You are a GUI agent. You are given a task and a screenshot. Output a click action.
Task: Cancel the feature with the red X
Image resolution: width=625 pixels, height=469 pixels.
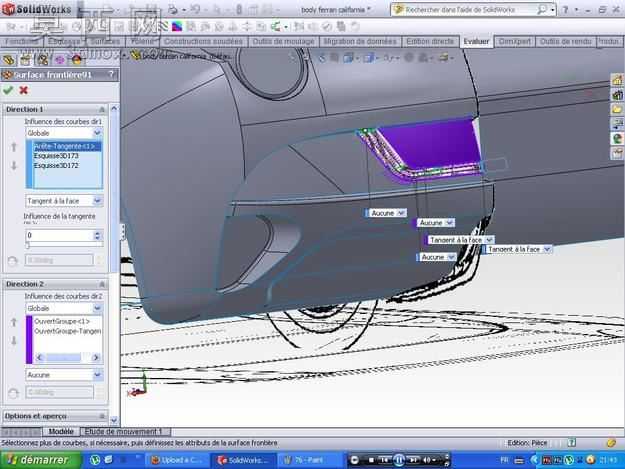coord(24,90)
